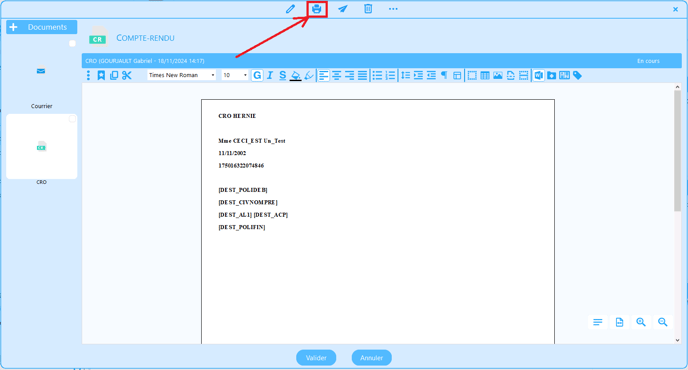Screen dimensions: 688x370
Task: Align text left
Action: point(323,75)
